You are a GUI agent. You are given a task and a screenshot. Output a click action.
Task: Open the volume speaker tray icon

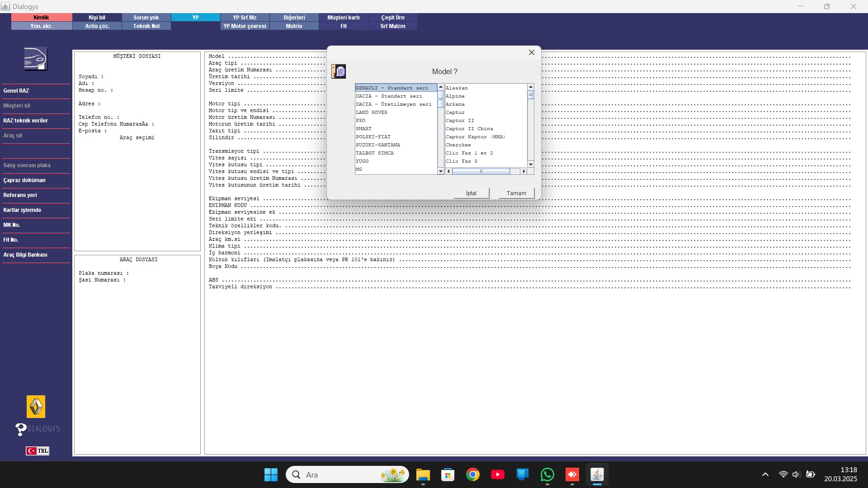click(x=797, y=474)
